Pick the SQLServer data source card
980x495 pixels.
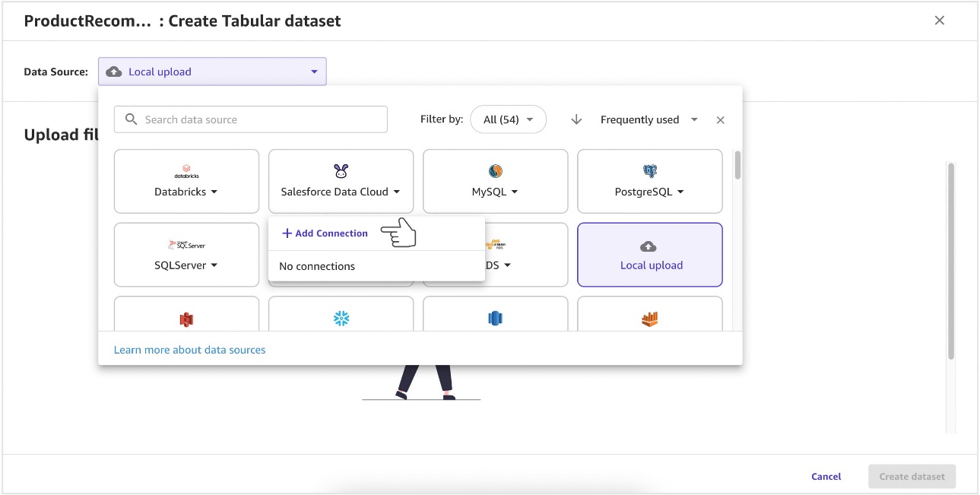pos(186,255)
